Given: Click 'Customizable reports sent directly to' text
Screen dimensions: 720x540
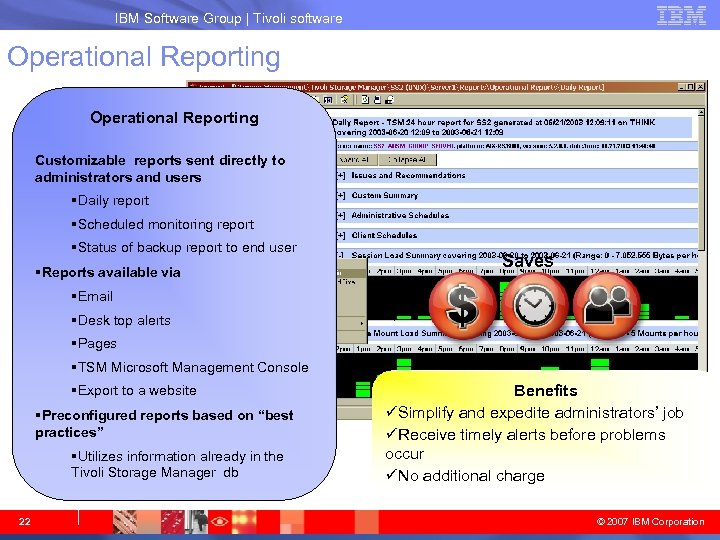Looking at the screenshot, I should tap(160, 160).
